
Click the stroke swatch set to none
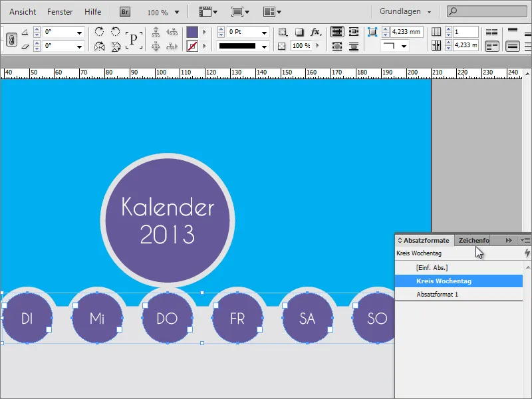coord(192,46)
